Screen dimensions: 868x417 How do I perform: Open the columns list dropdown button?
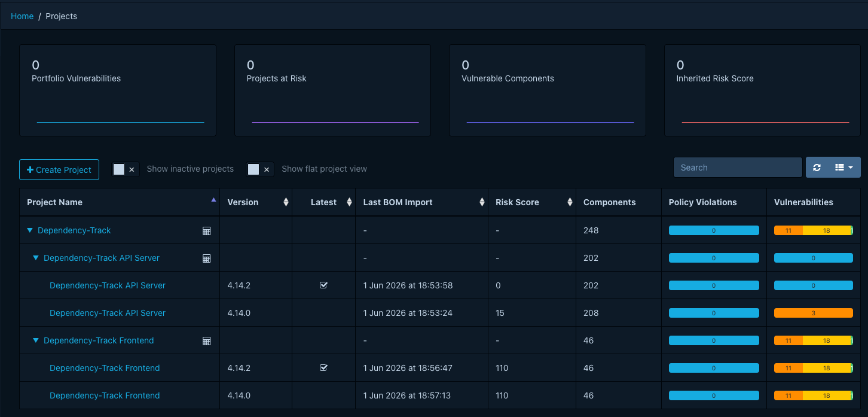(x=843, y=168)
